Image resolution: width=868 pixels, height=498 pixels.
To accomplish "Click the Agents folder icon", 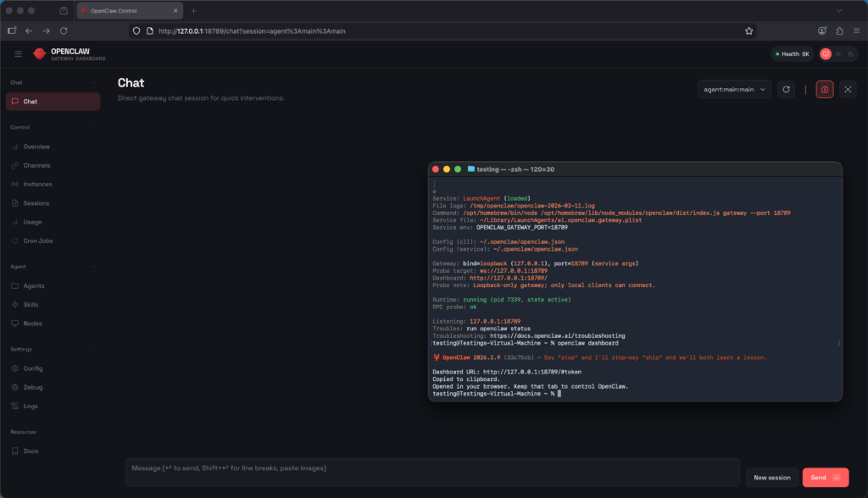I will pos(15,285).
